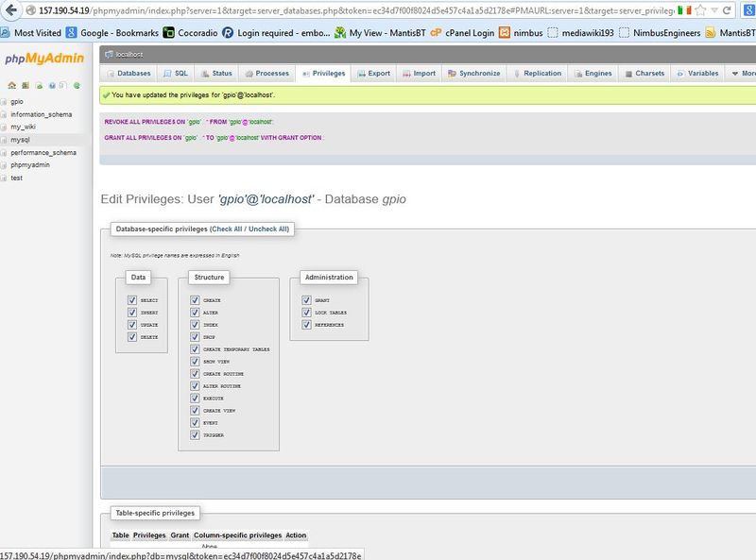Click the my_wiki database icon

pyautogui.click(x=4, y=127)
